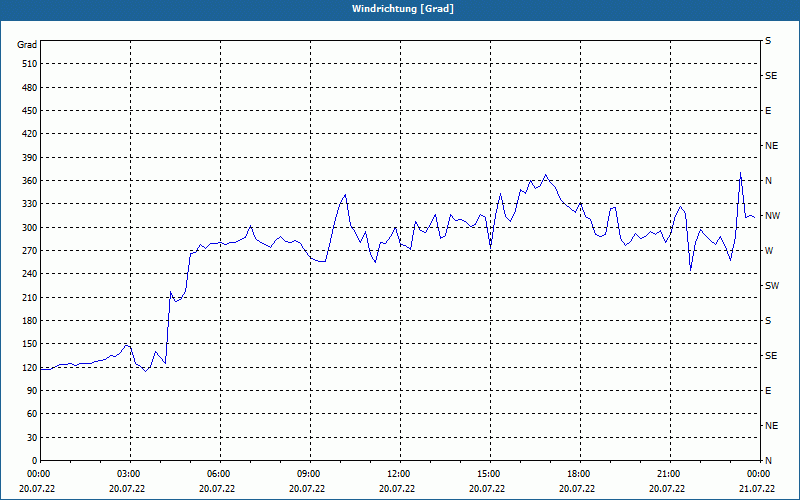Click the 03:00 time axis label
This screenshot has height=500, width=800.
point(129,473)
